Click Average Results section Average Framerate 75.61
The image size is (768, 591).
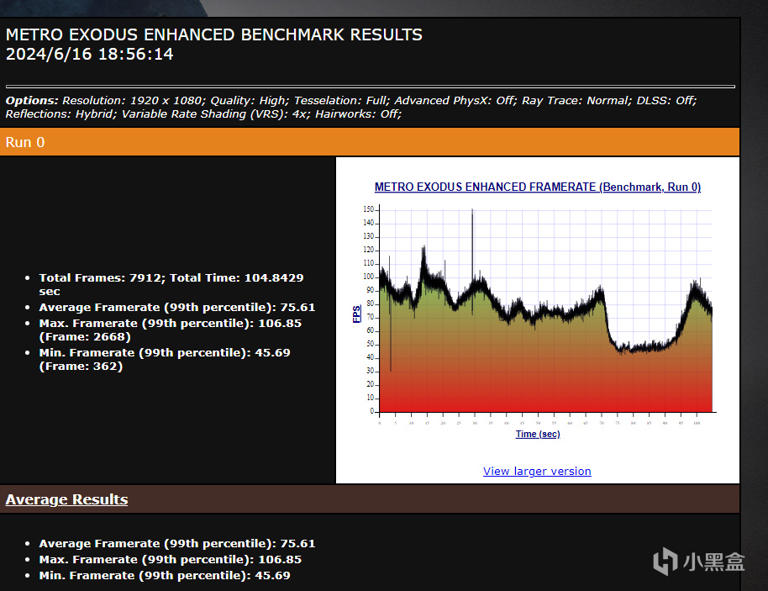coord(177,544)
